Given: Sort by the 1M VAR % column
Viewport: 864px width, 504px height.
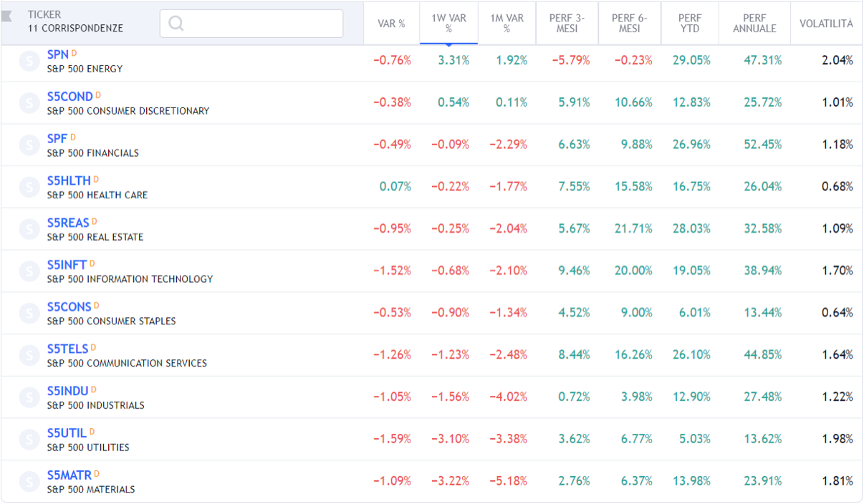Looking at the screenshot, I should click(507, 23).
